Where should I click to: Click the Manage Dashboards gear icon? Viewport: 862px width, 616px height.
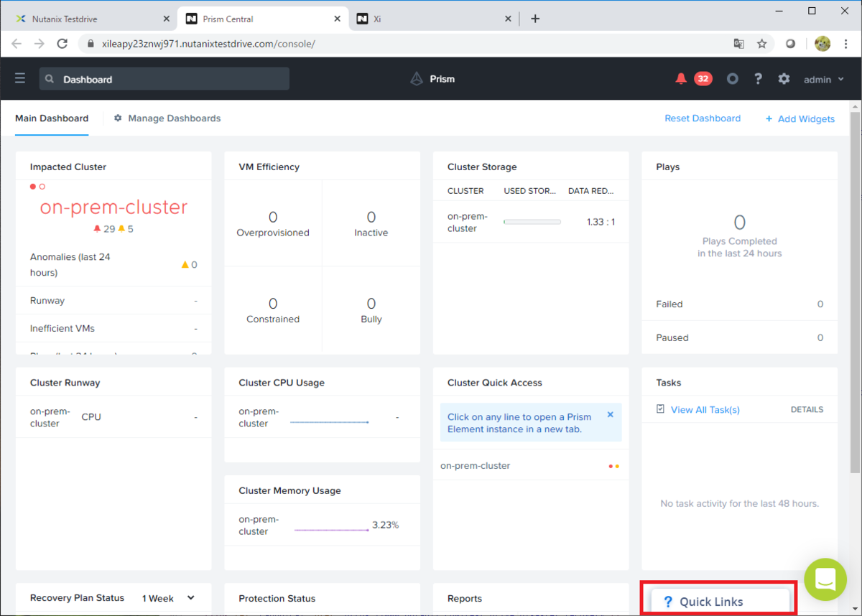pos(118,118)
